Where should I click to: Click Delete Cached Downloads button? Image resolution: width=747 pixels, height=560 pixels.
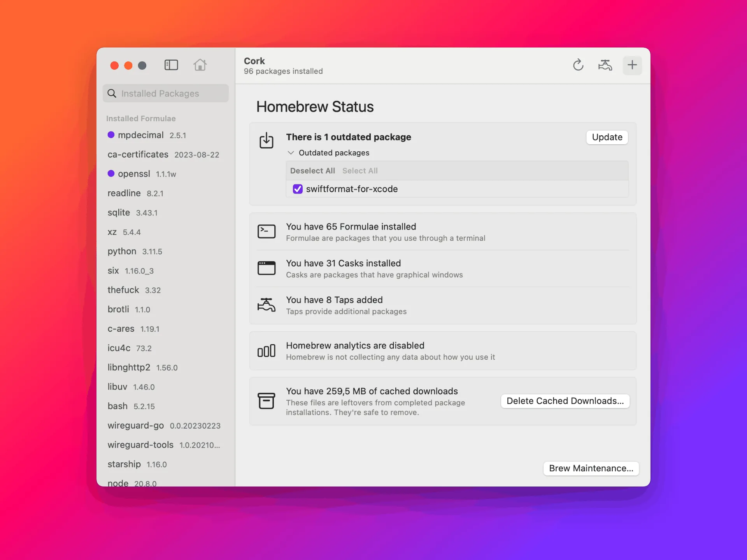[x=565, y=401]
